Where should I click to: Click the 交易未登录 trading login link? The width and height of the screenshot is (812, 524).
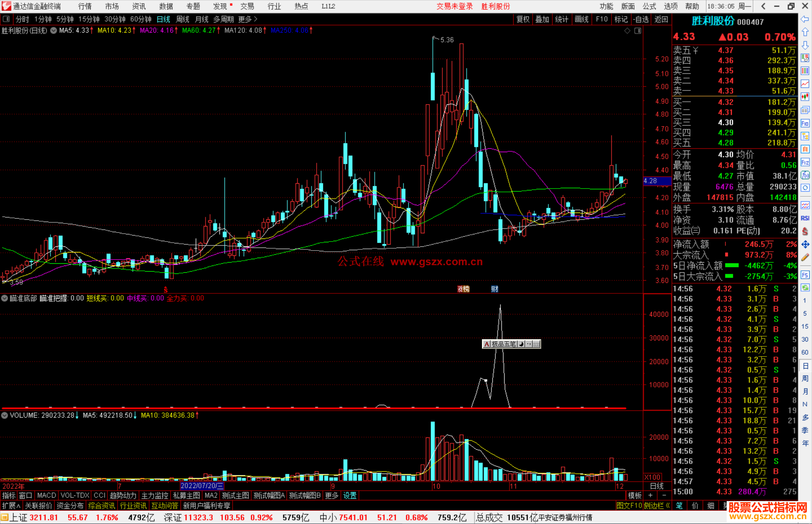point(454,6)
